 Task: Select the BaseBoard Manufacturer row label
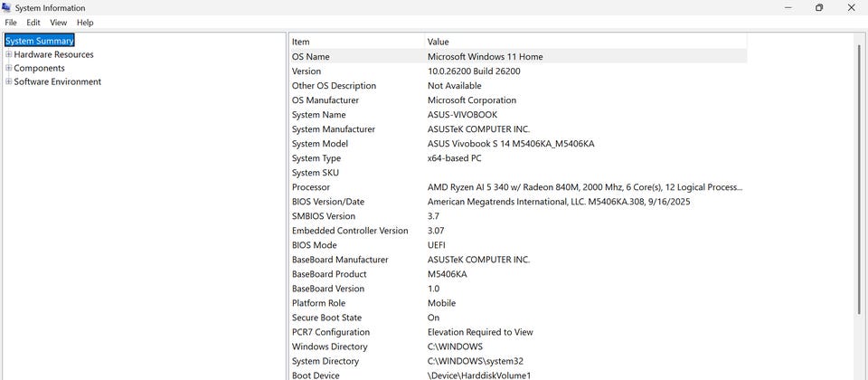[340, 260]
